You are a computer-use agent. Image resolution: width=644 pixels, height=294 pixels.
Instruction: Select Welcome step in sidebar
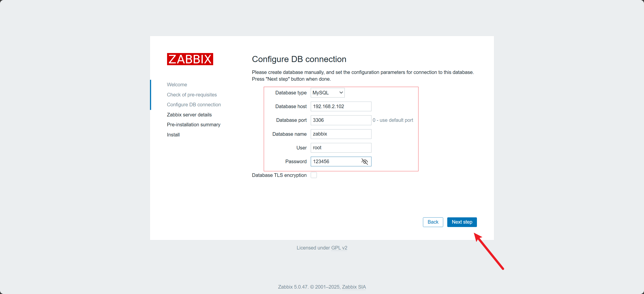tap(177, 85)
